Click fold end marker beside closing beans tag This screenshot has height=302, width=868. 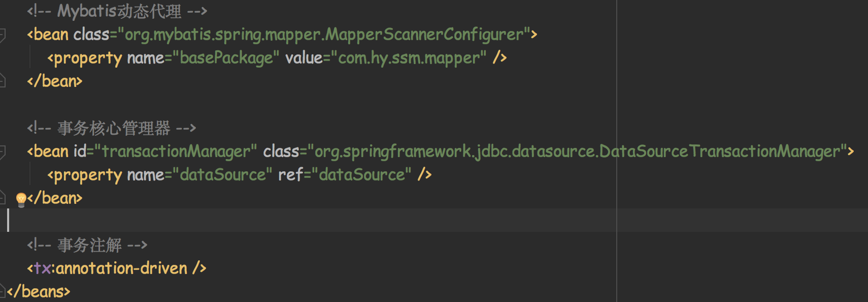(x=3, y=291)
